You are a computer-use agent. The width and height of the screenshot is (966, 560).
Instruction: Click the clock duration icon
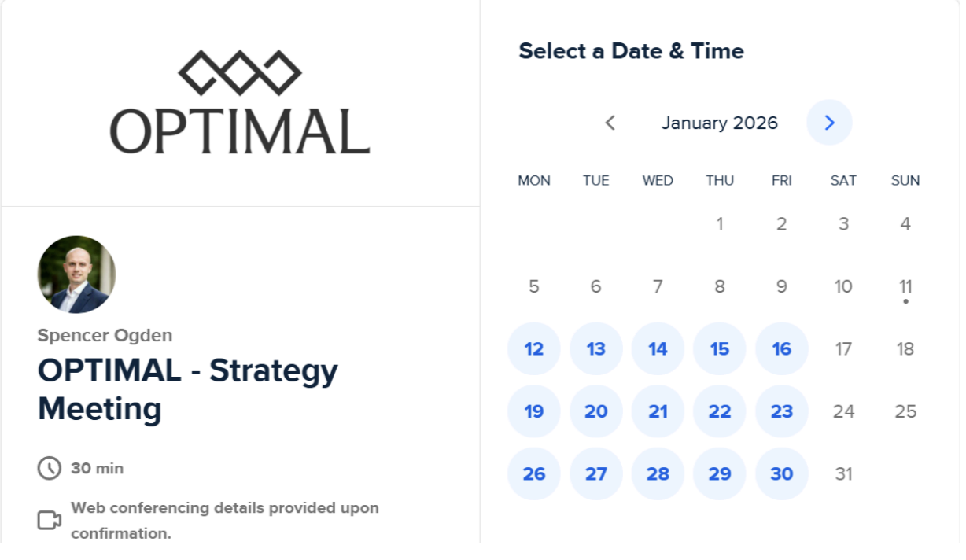[x=49, y=468]
